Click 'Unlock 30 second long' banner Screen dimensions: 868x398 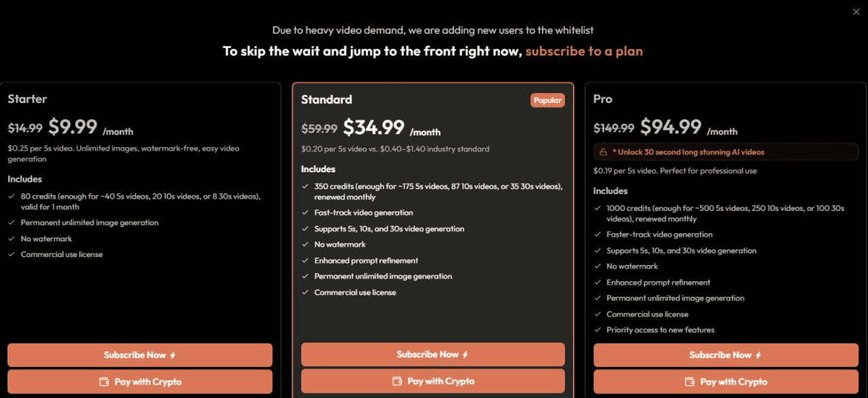[726, 152]
